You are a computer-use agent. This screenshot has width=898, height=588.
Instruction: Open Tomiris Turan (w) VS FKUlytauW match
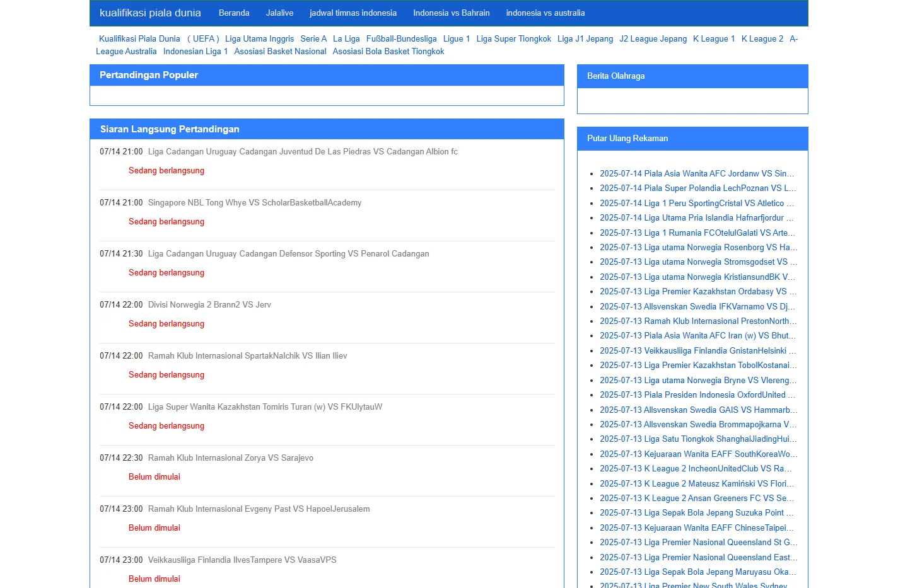tap(265, 406)
